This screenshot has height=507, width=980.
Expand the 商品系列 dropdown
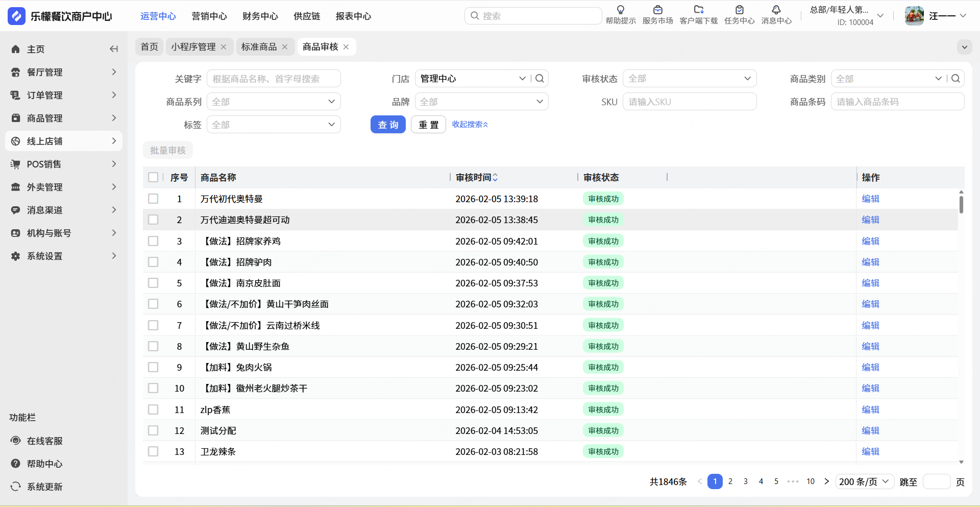click(x=274, y=102)
